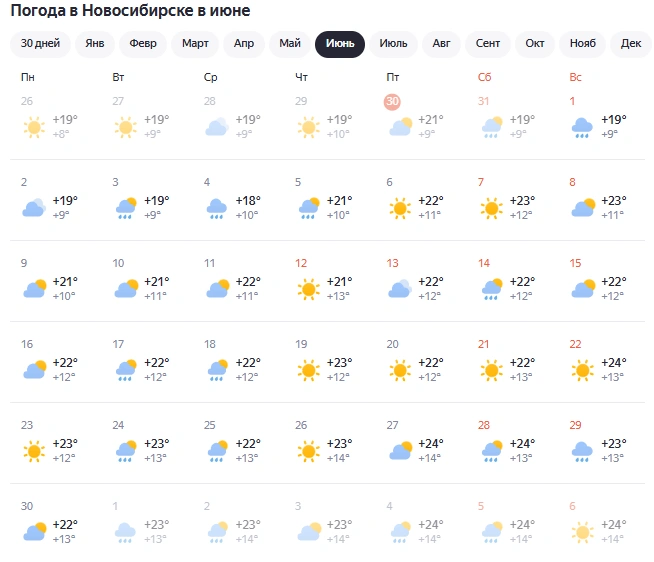Click the rain icon for June 29

pos(582,451)
